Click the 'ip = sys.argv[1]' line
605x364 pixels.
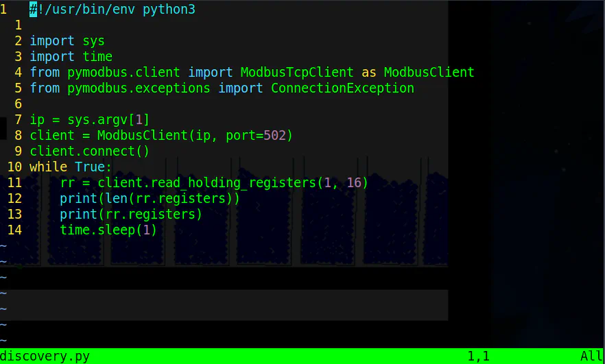[89, 120]
